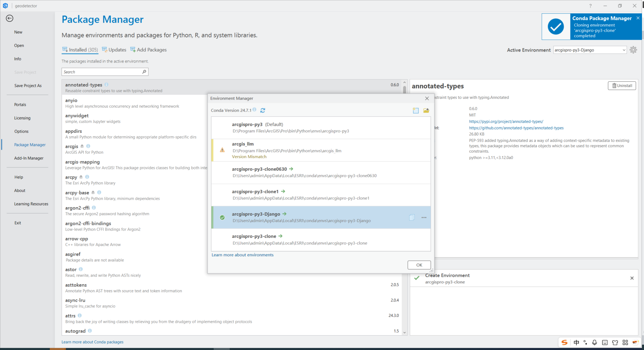This screenshot has height=350, width=644.
Task: Switch to the Updates tab
Action: (114, 50)
